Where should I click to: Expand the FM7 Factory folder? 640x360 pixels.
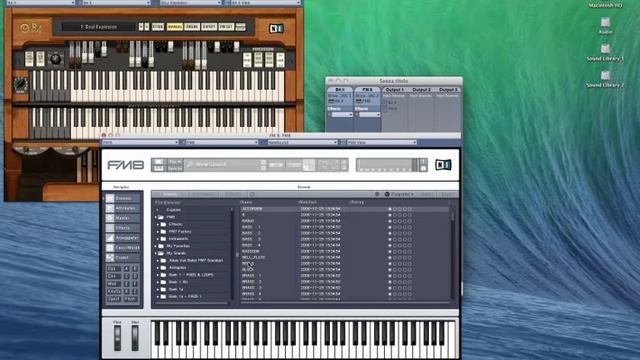pyautogui.click(x=158, y=231)
